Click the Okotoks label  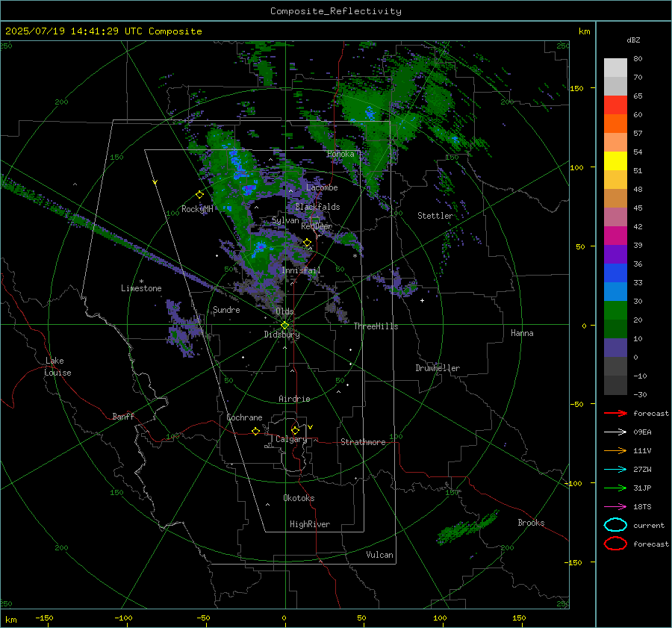(x=299, y=498)
